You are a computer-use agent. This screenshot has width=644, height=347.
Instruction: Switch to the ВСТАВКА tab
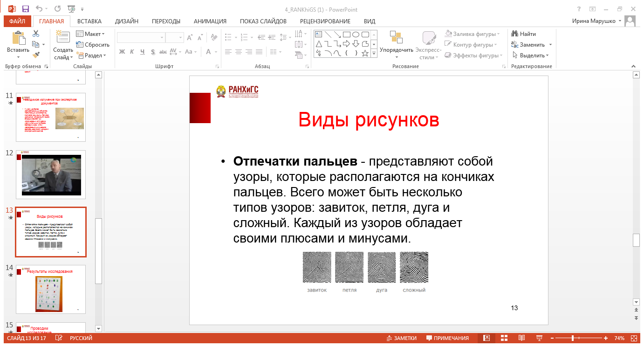coord(89,21)
